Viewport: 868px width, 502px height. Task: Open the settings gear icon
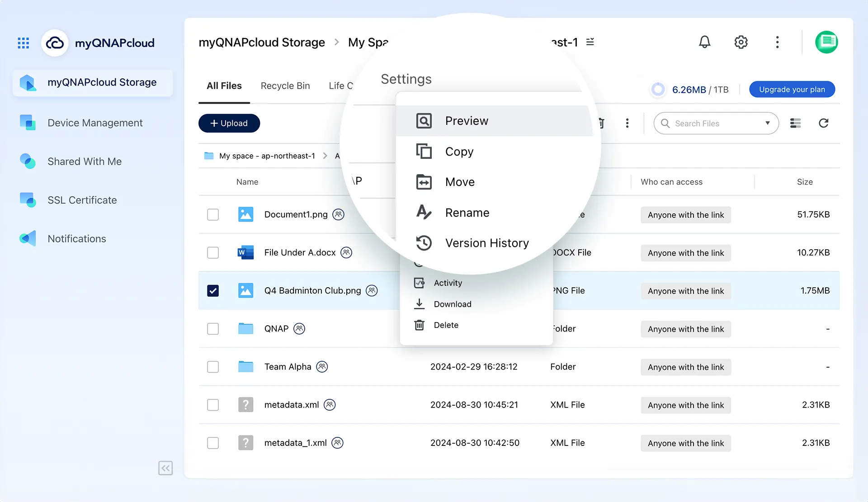[x=741, y=42]
